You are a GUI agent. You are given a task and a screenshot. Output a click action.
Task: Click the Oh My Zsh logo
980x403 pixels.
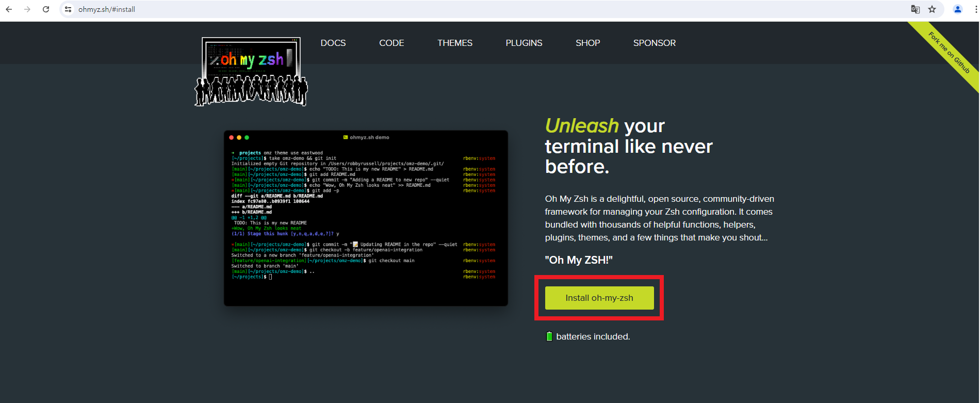(x=251, y=71)
